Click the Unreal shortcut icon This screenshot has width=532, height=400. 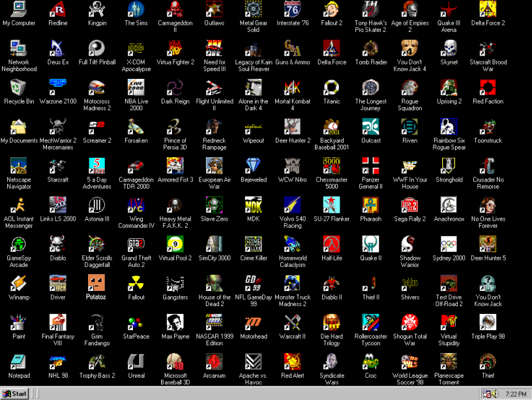136,362
